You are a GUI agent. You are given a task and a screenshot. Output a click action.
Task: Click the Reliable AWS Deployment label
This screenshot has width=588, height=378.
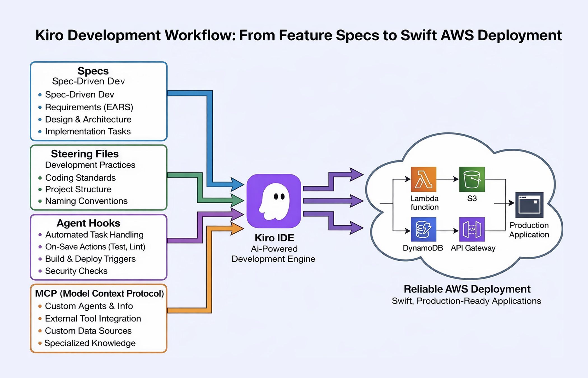(467, 289)
